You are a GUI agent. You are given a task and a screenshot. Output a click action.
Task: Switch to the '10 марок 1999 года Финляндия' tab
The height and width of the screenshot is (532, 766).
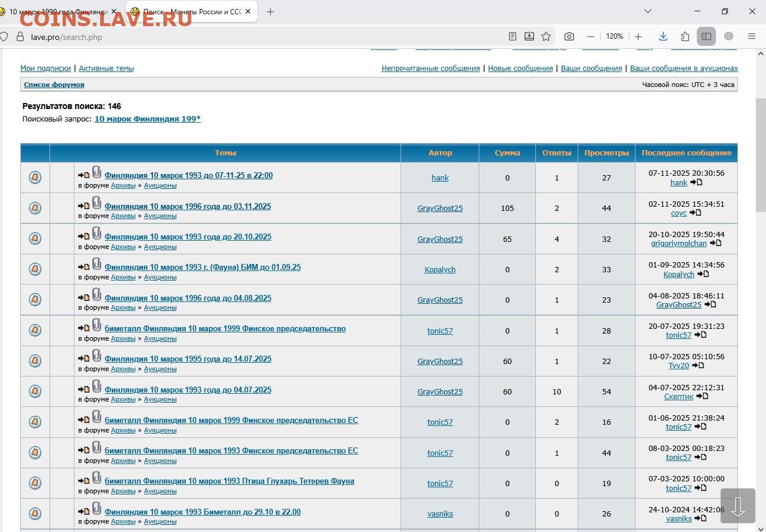coord(57,11)
